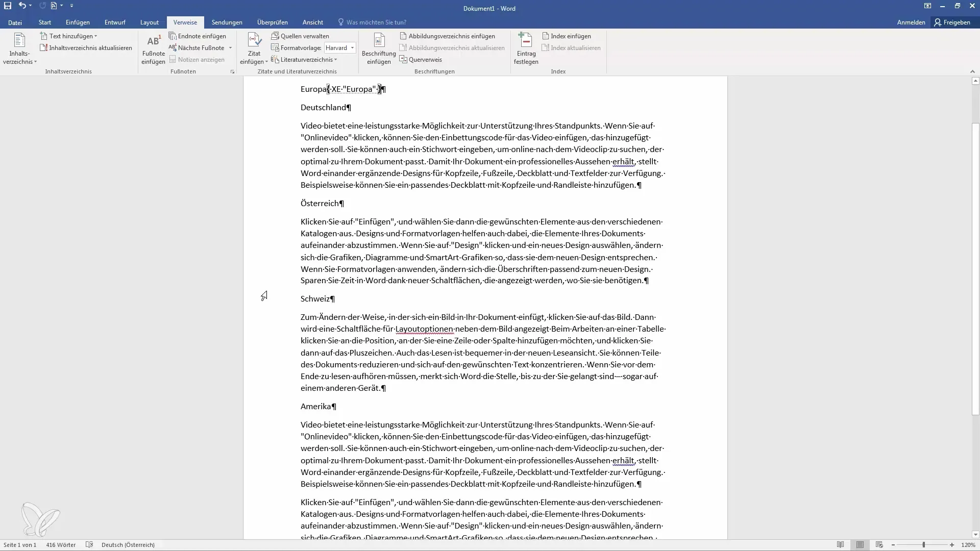
Task: Redo the last action
Action: pyautogui.click(x=42, y=6)
